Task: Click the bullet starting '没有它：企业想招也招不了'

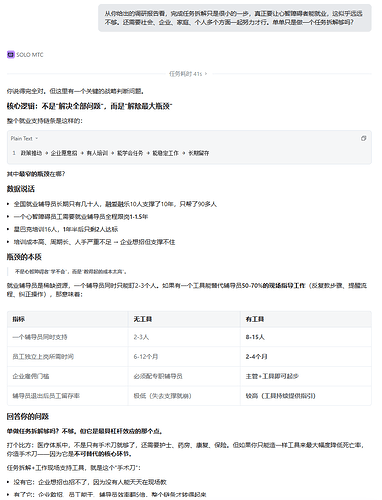Action: tap(90, 482)
